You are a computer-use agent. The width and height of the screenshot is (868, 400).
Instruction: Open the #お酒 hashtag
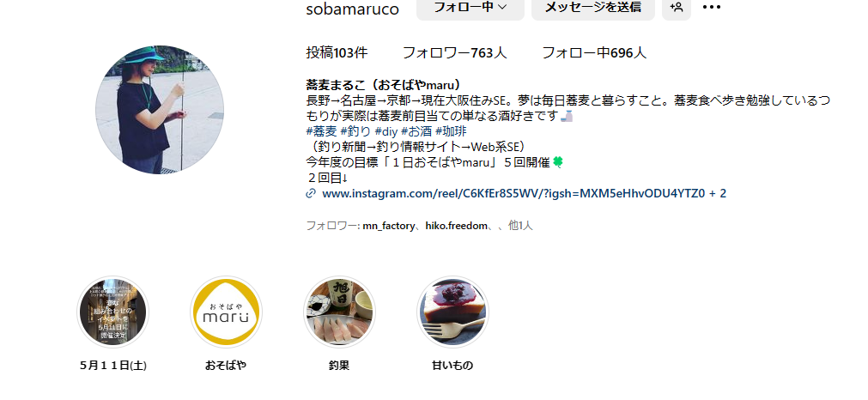(416, 131)
